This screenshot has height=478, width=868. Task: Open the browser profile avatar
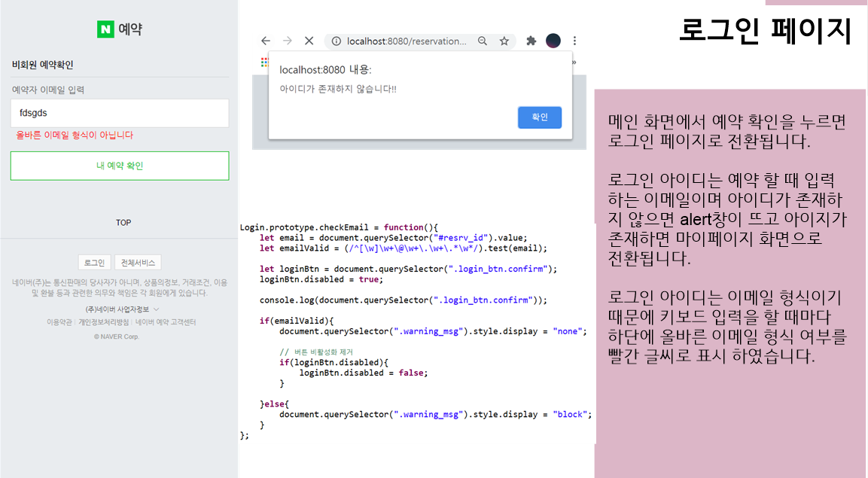pos(553,41)
